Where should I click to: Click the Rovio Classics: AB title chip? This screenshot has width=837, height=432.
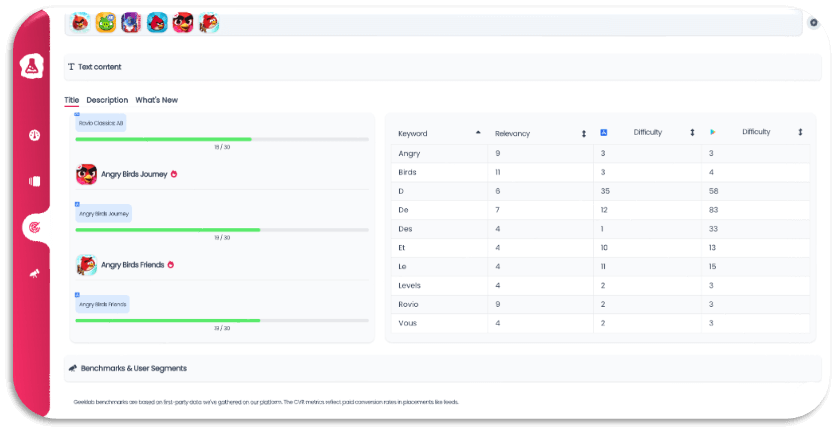101,123
